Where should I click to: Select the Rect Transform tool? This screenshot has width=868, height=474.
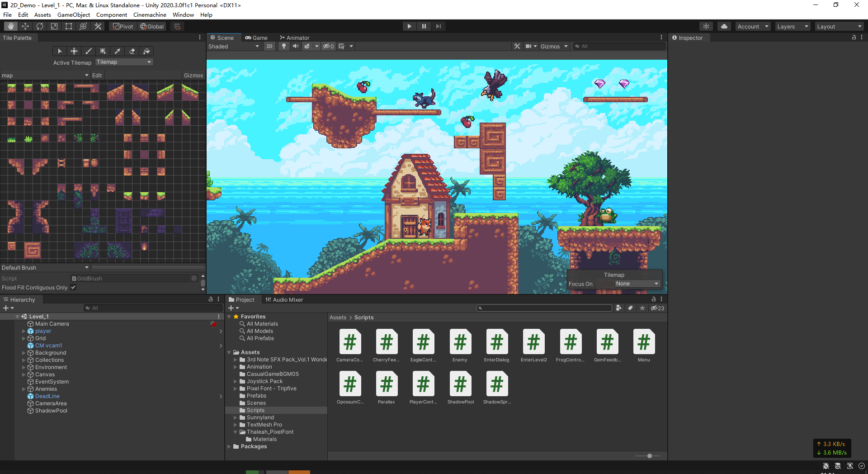(x=68, y=26)
